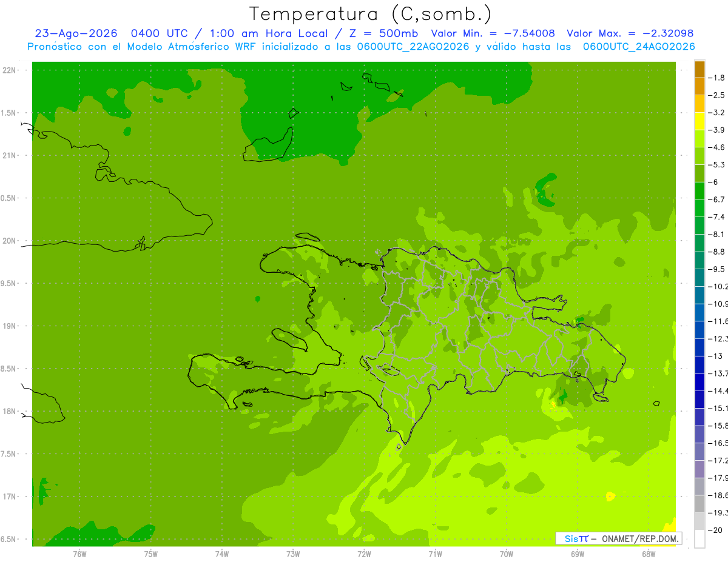Click the '-17.9' colorbar value
This screenshot has height=562, width=728.
(718, 478)
